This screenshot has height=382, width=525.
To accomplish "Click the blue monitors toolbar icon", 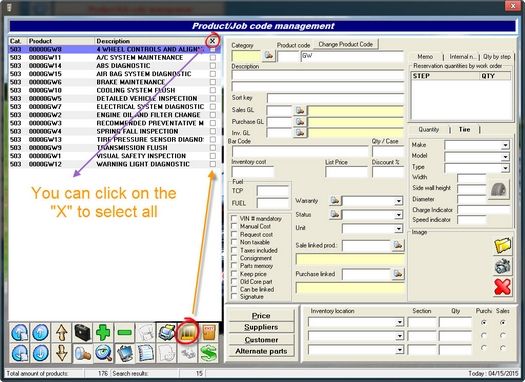I will 124,353.
